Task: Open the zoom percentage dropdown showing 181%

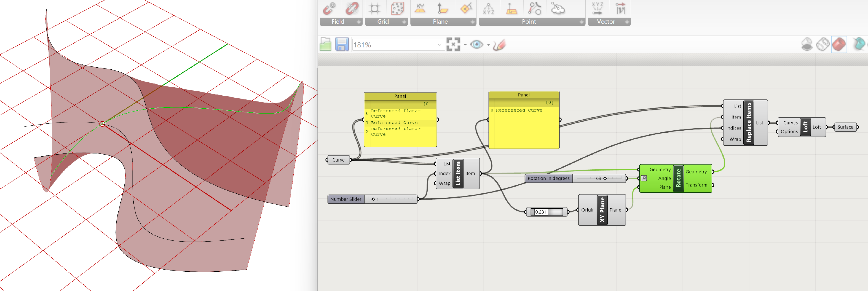Action: pos(439,45)
